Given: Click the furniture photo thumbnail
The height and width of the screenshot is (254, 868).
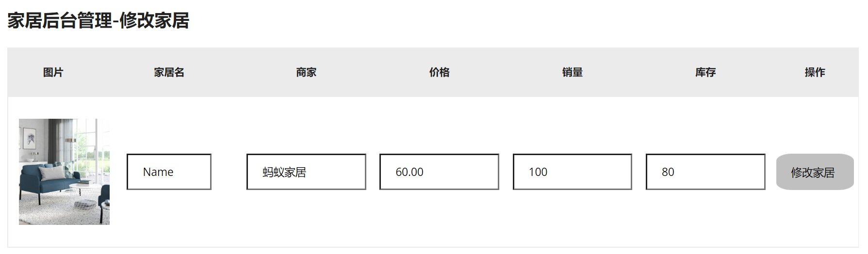Looking at the screenshot, I should click(x=64, y=172).
